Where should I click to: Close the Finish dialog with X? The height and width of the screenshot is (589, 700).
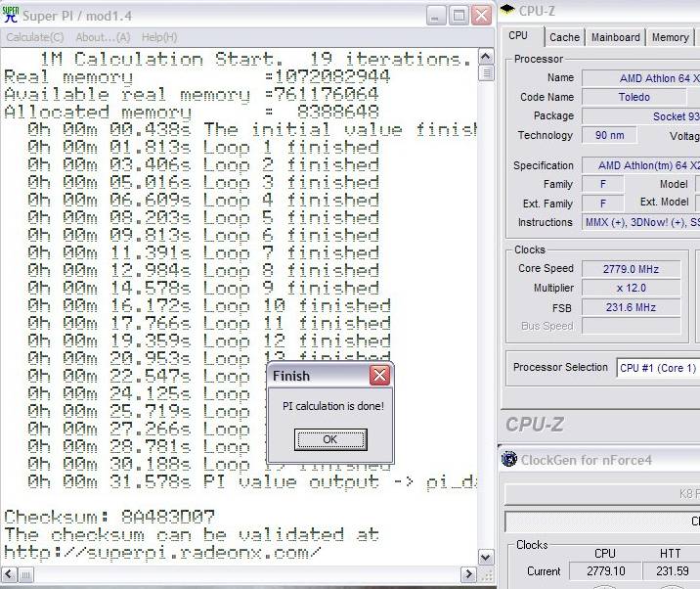click(x=379, y=376)
